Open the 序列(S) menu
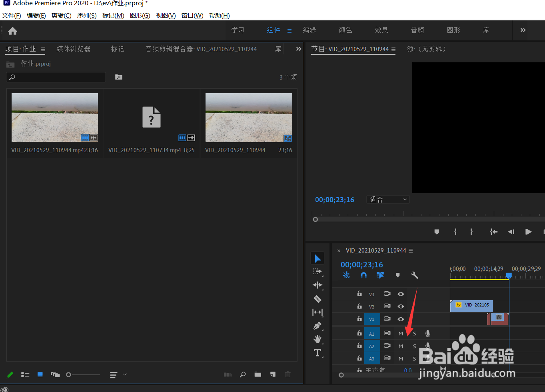Screen dimensions: 545x392 (87, 16)
